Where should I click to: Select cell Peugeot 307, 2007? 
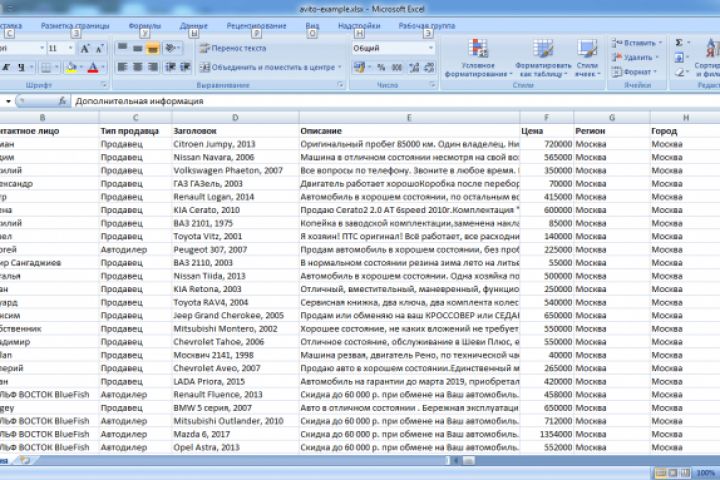pyautogui.click(x=235, y=249)
